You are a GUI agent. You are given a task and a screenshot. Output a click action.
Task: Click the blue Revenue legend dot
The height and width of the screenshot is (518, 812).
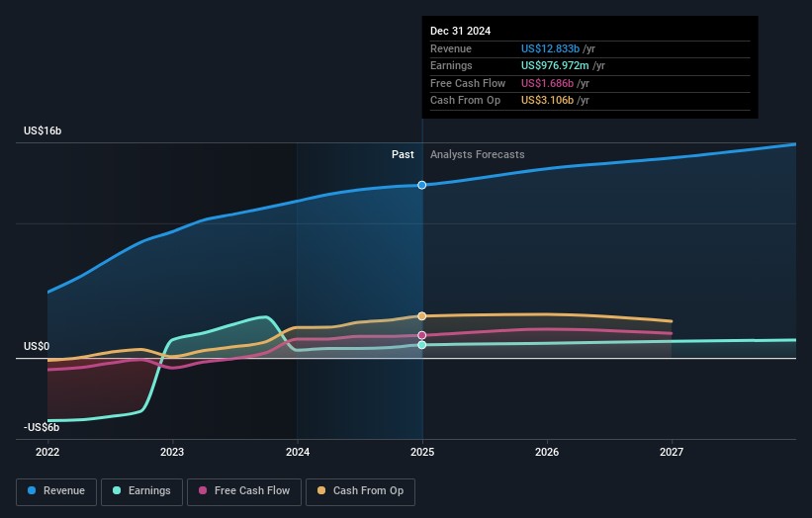(33, 491)
